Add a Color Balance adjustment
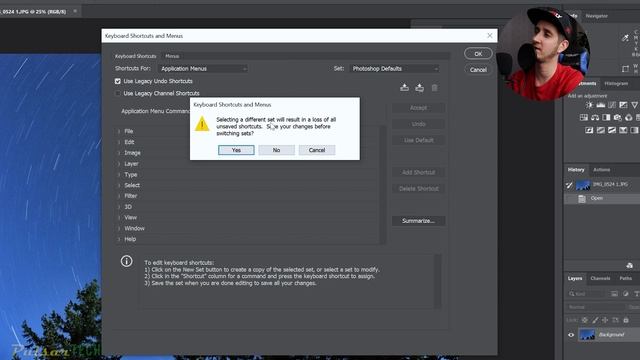 [x=595, y=118]
